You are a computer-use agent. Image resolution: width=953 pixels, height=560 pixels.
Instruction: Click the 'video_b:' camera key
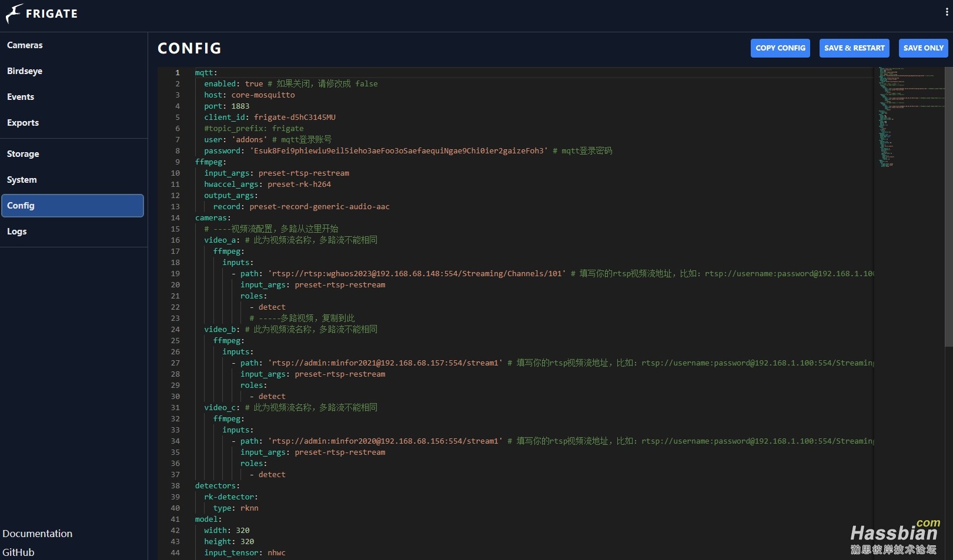[x=222, y=330]
